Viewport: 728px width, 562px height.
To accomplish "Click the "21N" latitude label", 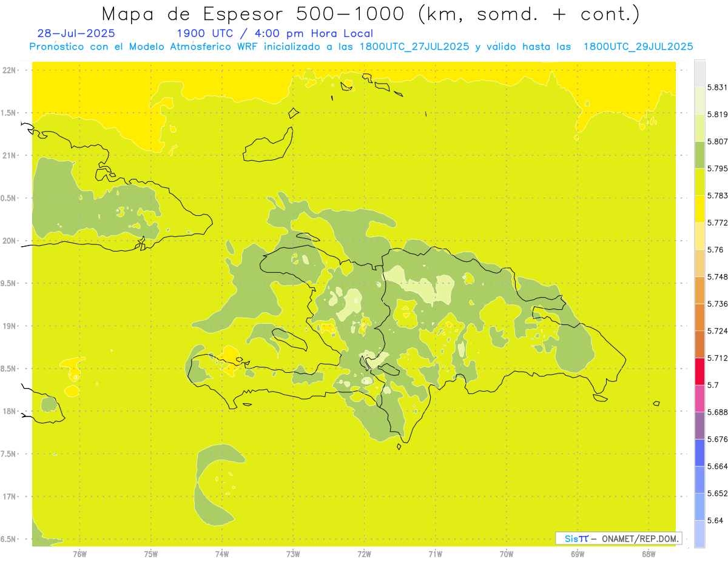I will (x=10, y=156).
